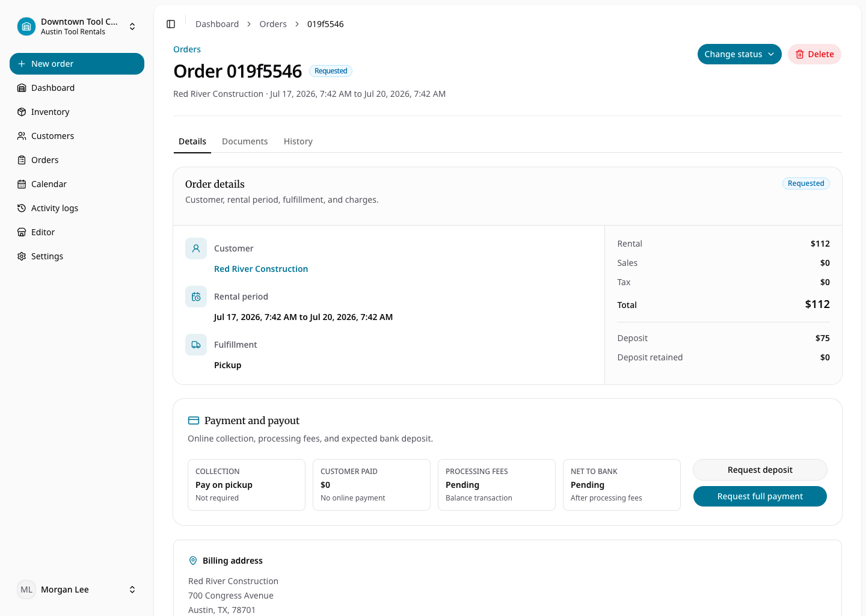Viewport: 866px width, 616px height.
Task: Click the Total $112 amount
Action: [x=817, y=304]
